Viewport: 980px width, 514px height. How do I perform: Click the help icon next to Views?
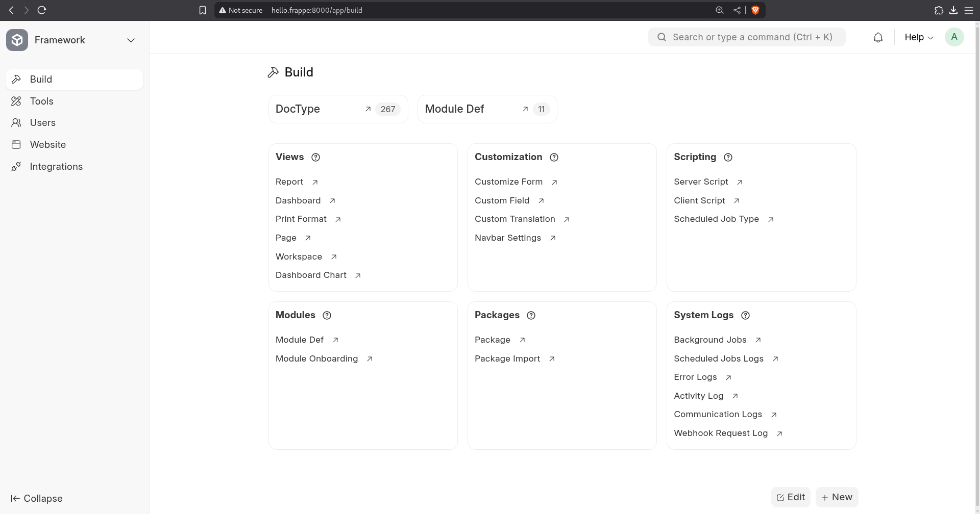pos(315,157)
